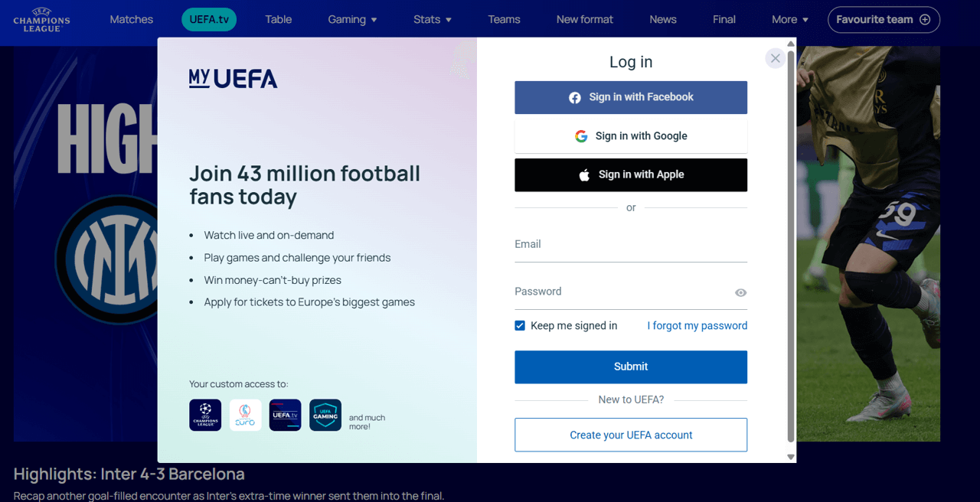This screenshot has width=980, height=502.
Task: Click the Champions League access icon
Action: point(204,414)
